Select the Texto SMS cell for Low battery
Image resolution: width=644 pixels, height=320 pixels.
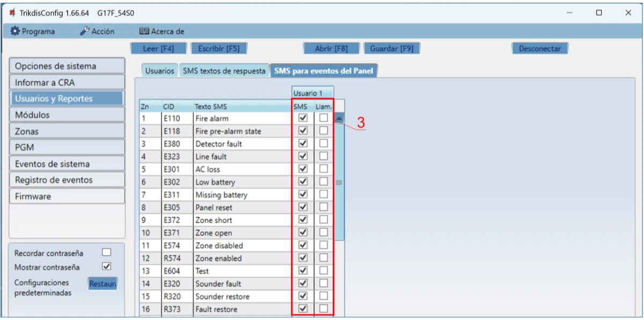(241, 182)
